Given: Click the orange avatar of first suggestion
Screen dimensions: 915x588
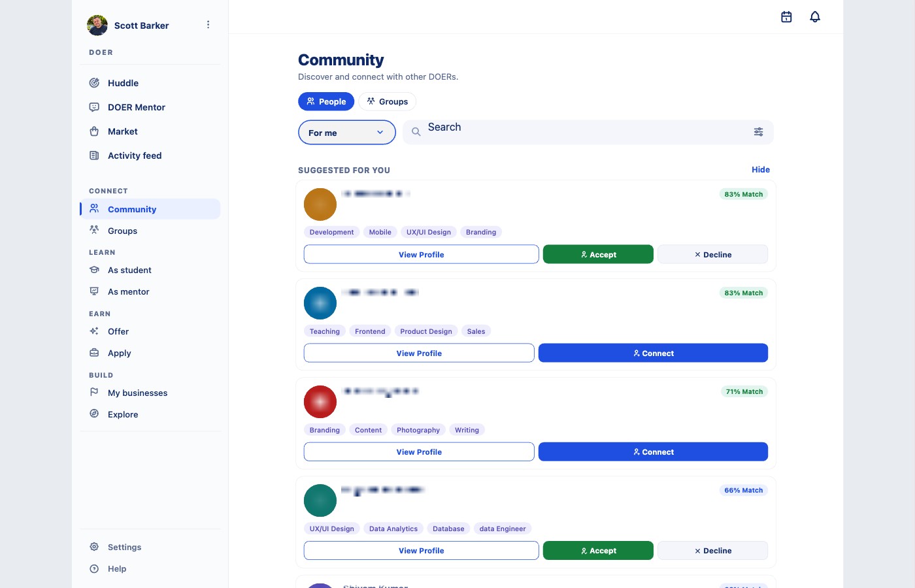Looking at the screenshot, I should pos(320,204).
